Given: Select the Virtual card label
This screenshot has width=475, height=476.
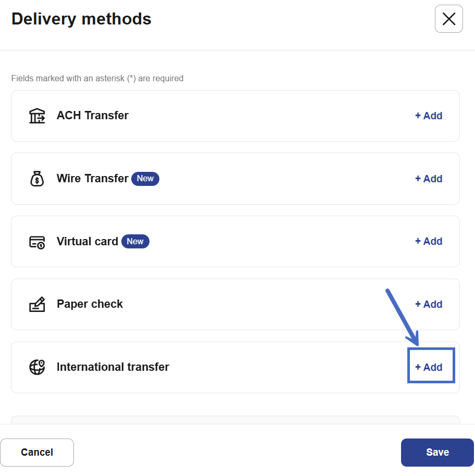Looking at the screenshot, I should click(87, 242).
